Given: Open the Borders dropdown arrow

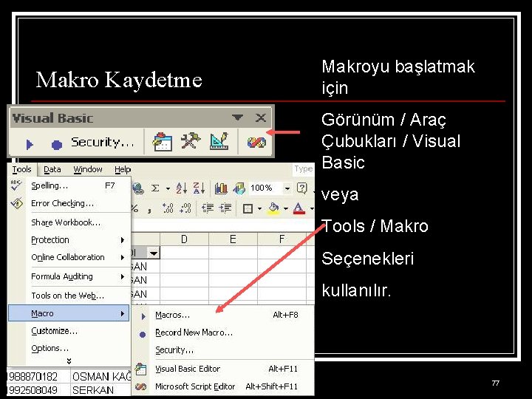Looking at the screenshot, I should coord(259,208).
